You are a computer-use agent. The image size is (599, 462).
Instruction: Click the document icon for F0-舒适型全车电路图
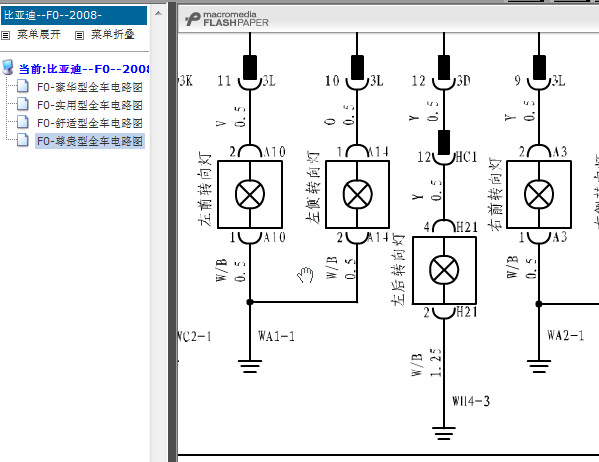pos(23,122)
